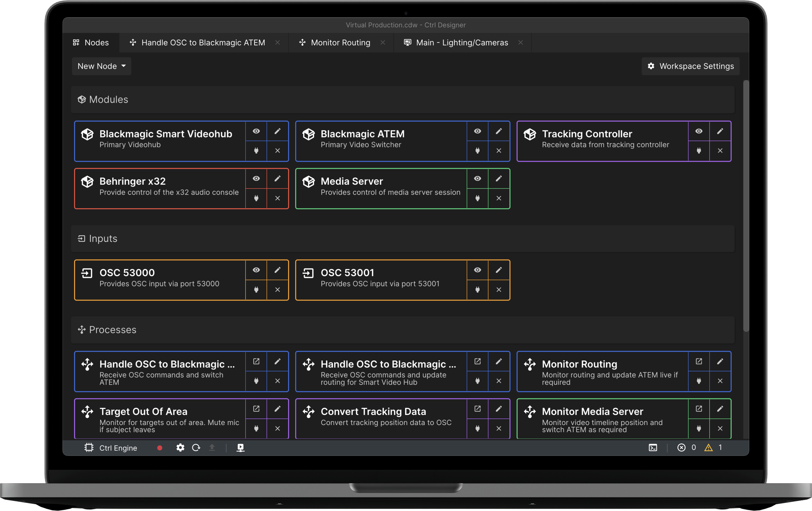This screenshot has height=511, width=812.
Task: Remove the Blackmagic ATEM module
Action: (x=498, y=150)
